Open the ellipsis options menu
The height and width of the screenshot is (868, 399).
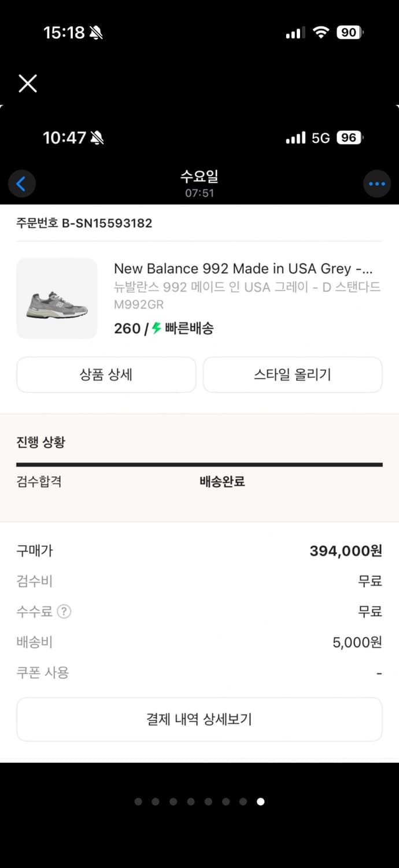(377, 183)
